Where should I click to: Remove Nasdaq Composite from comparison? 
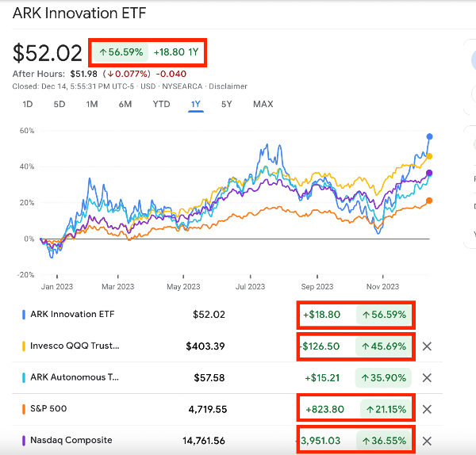coord(427,441)
